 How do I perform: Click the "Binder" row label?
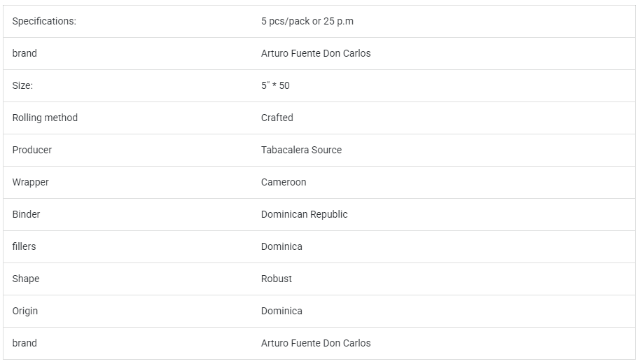(x=26, y=214)
